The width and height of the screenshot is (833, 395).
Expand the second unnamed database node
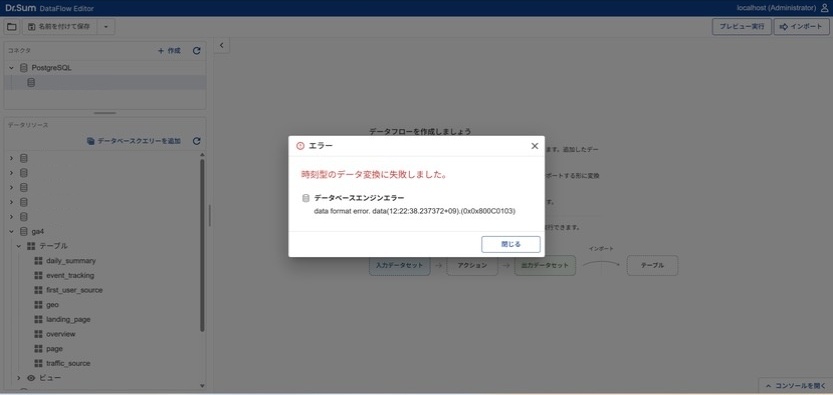tap(11, 173)
